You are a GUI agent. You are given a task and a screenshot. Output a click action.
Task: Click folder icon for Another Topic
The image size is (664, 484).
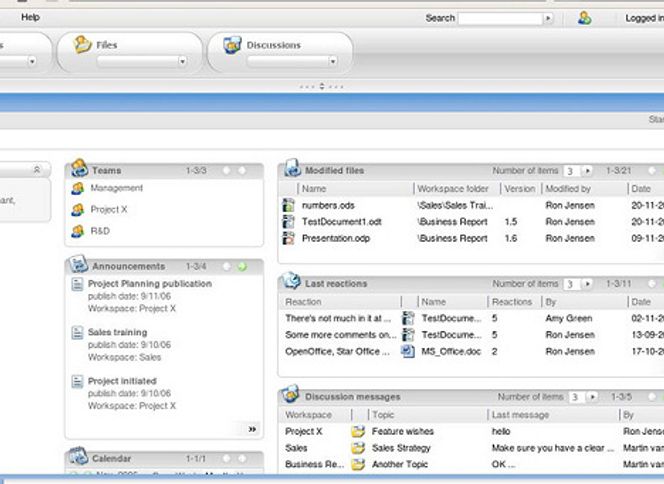tap(358, 464)
